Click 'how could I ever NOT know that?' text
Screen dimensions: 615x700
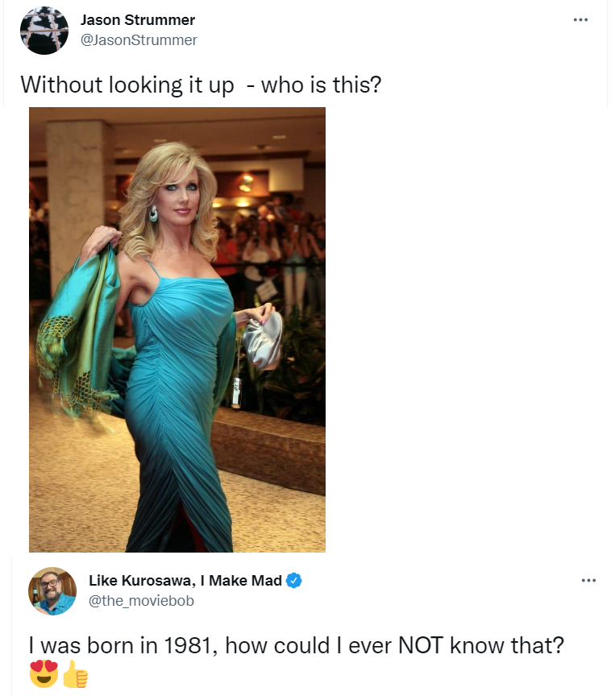[x=395, y=645]
